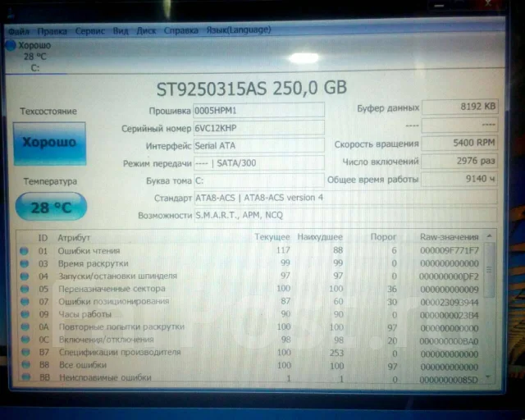The height and width of the screenshot is (420, 525).
Task: Click the Текущее column header
Action: 272,237
